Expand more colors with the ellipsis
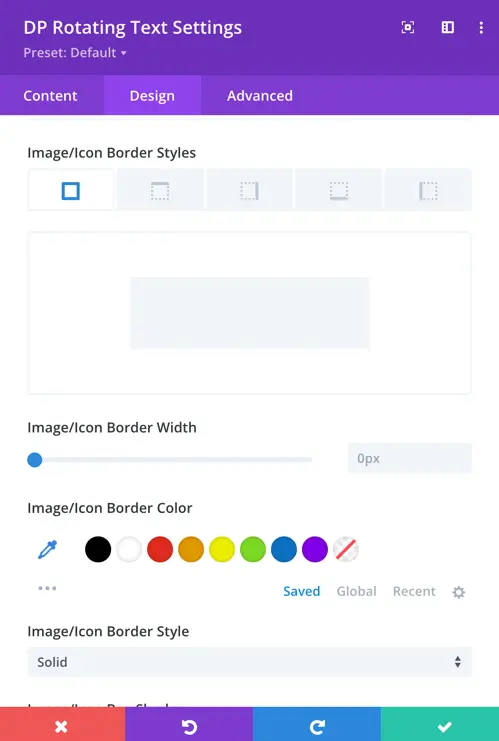This screenshot has height=741, width=499. pyautogui.click(x=47, y=588)
